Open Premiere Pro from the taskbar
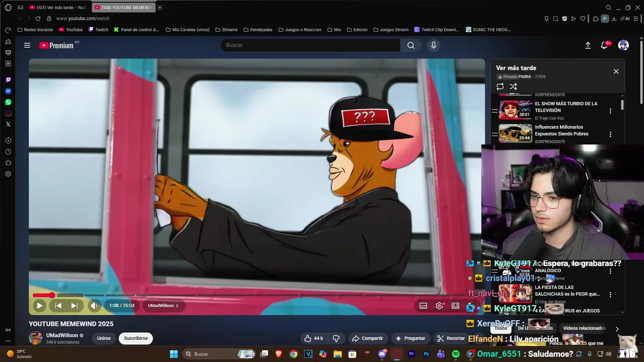The width and height of the screenshot is (644, 362). pyautogui.click(x=411, y=354)
